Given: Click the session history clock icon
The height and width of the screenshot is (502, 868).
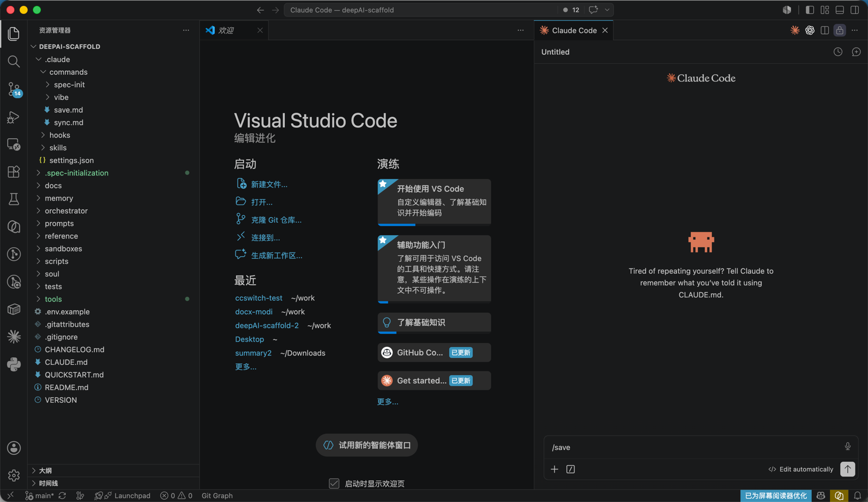Looking at the screenshot, I should point(838,52).
